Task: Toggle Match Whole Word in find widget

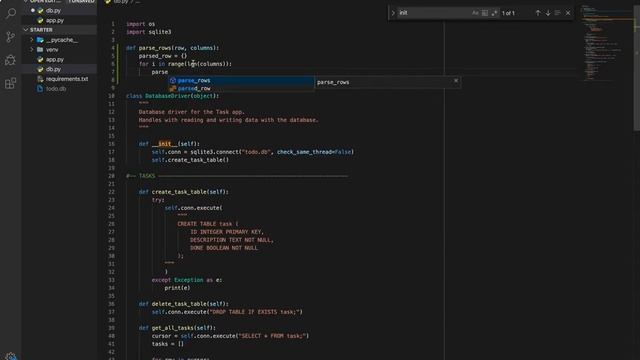Action: coord(485,13)
